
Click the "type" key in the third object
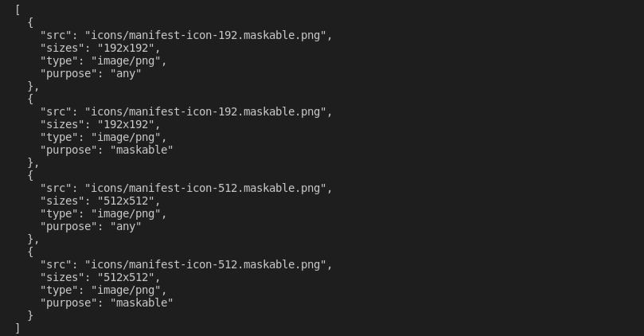tap(59, 213)
